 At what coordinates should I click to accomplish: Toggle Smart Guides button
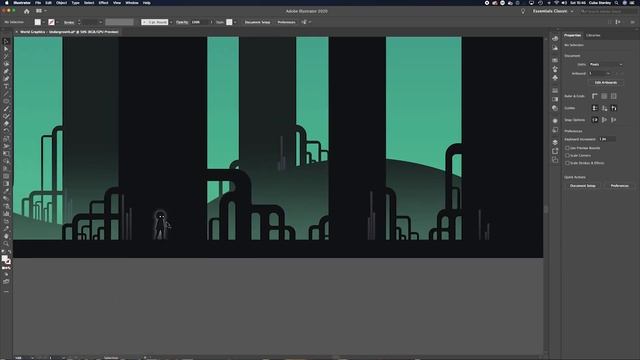[614, 108]
